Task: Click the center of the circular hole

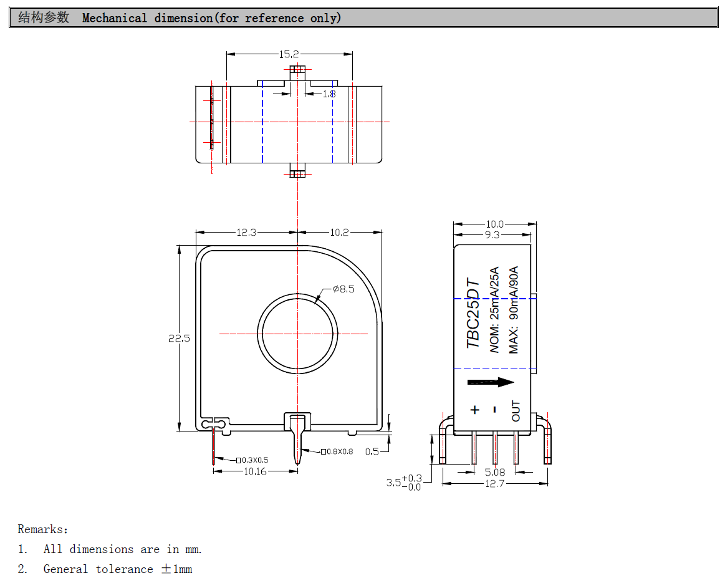Action: click(298, 332)
